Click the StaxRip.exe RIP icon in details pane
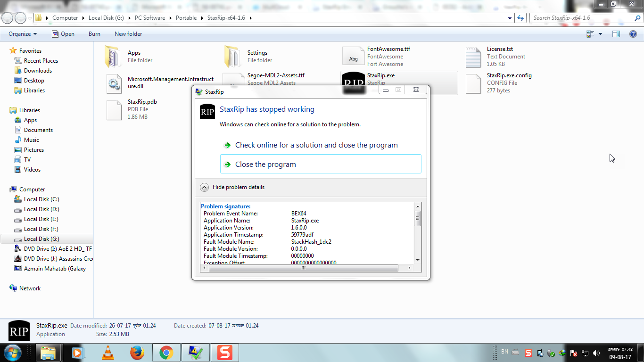Viewport: 644px width, 362px height. [19, 331]
